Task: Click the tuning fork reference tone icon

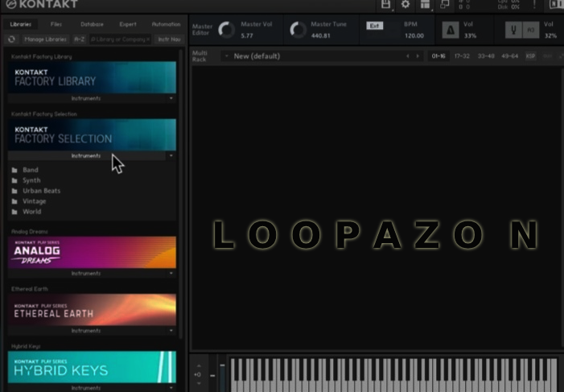Action: point(511,31)
